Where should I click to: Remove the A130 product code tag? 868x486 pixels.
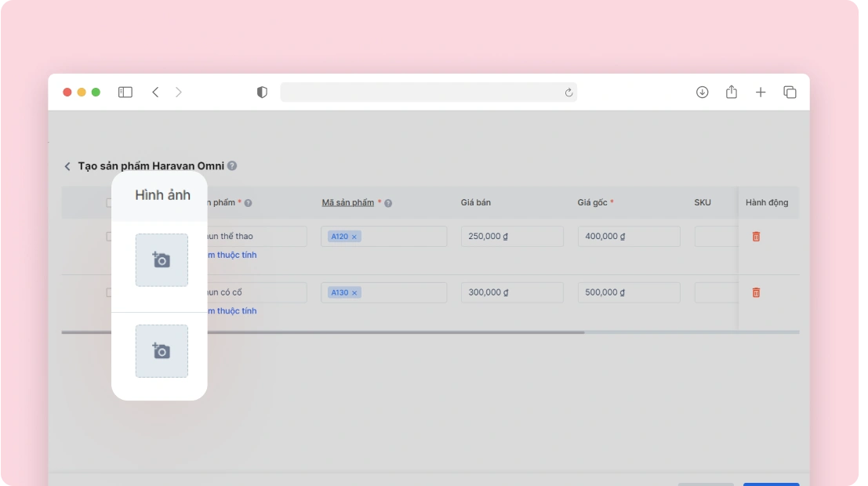tap(354, 292)
